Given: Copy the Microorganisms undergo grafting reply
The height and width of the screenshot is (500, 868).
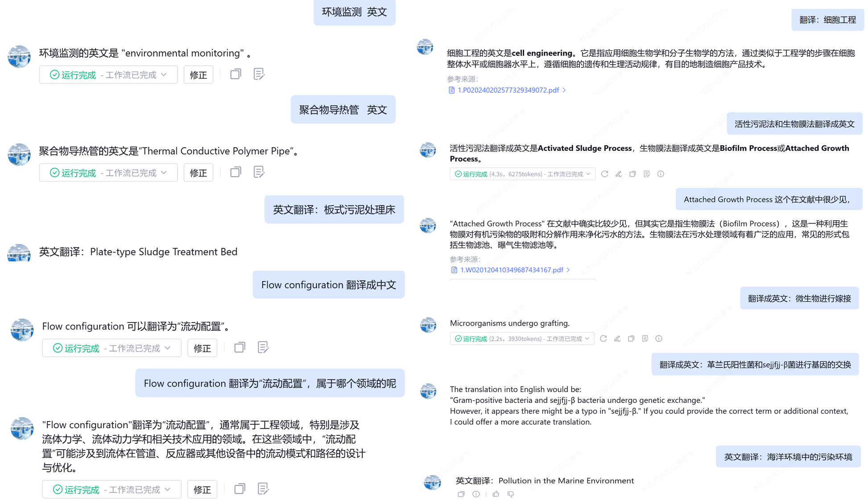Looking at the screenshot, I should (x=631, y=339).
